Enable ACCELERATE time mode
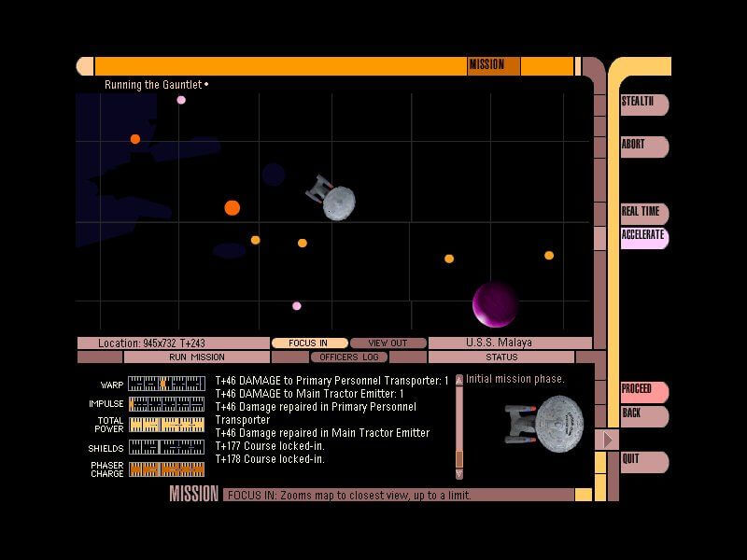The height and width of the screenshot is (560, 747). (x=644, y=238)
